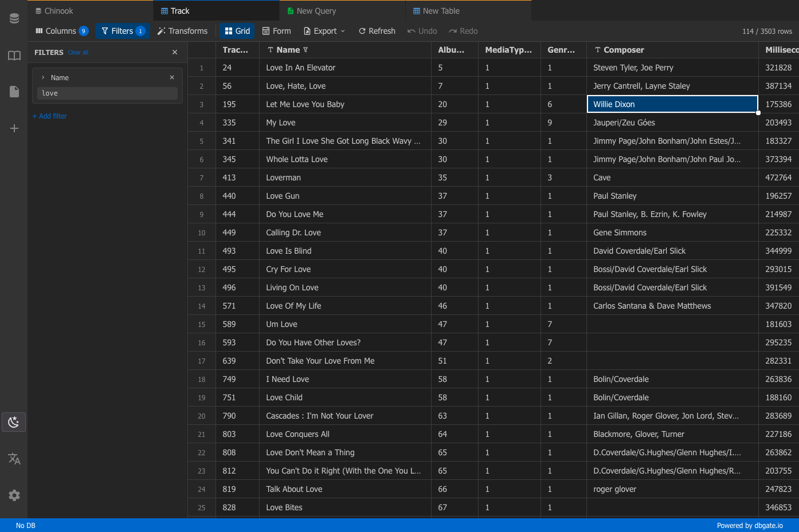Remove the Name filter
This screenshot has width=799, height=532.
(172, 77)
